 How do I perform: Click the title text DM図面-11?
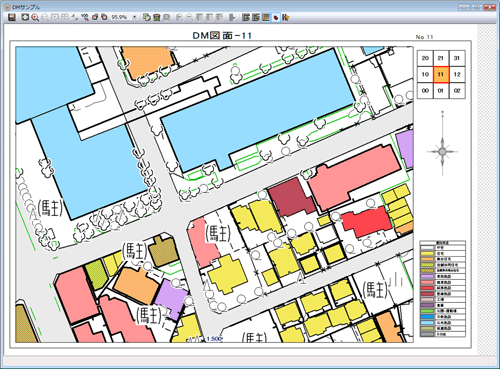[222, 36]
